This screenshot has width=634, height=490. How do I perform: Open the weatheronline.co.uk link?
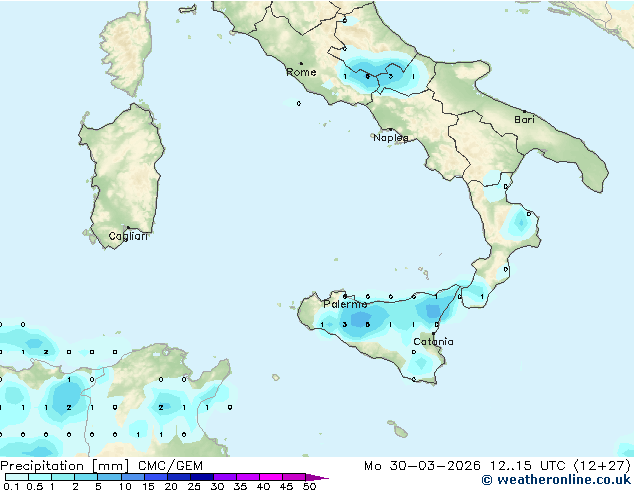[556, 480]
